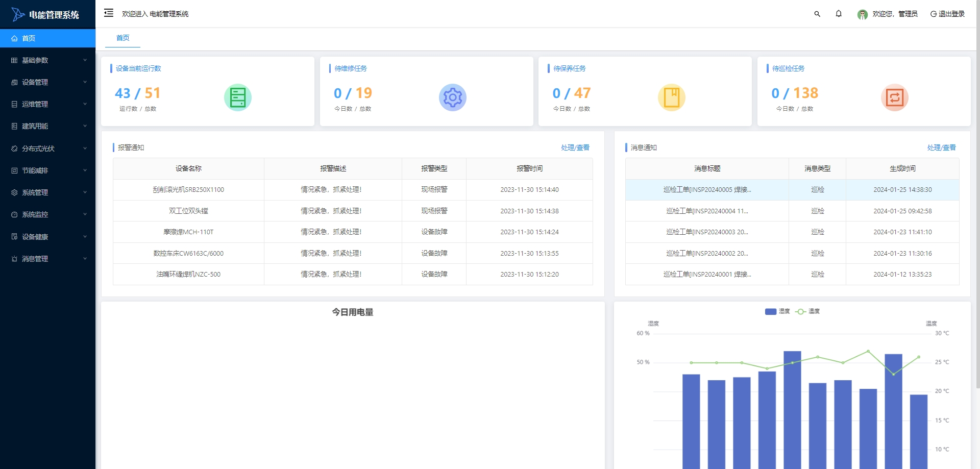Click the 电能管理系统 logo icon
Screen dimensions: 980x469
[18, 14]
